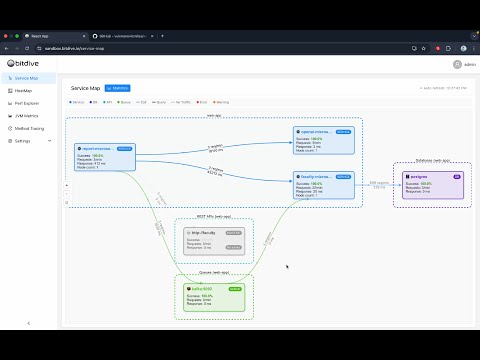Image resolution: width=480 pixels, height=360 pixels.
Task: Click the Warning legend item
Action: (221, 102)
